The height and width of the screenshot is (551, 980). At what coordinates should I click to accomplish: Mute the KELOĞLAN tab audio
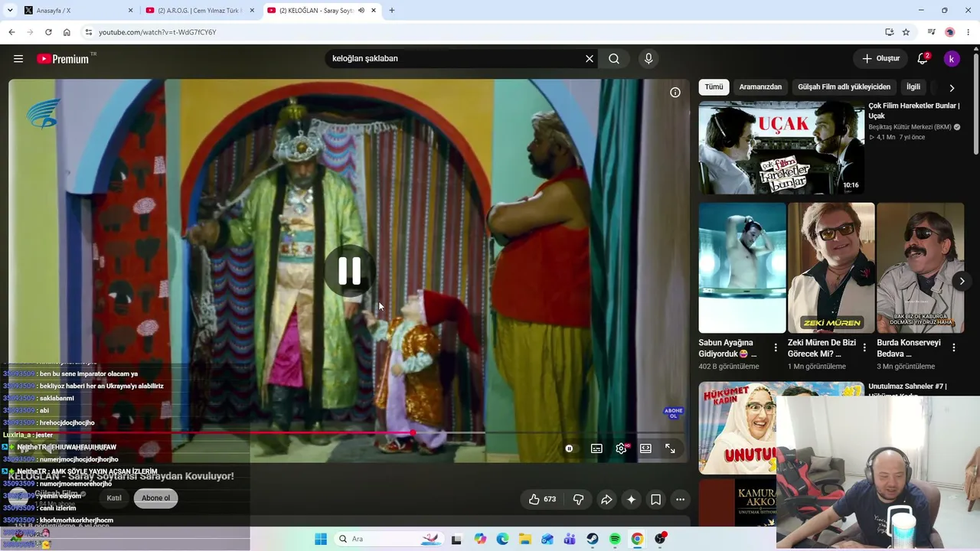coord(361,11)
